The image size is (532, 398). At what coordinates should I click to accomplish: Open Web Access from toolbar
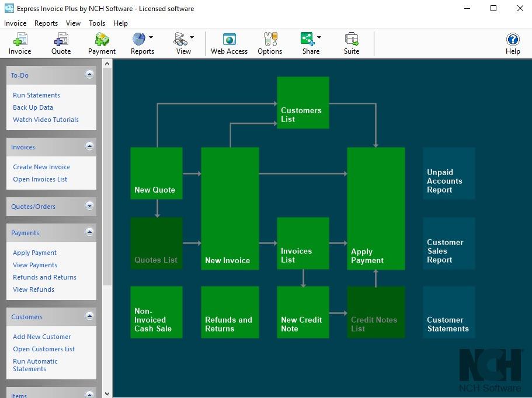click(x=229, y=43)
